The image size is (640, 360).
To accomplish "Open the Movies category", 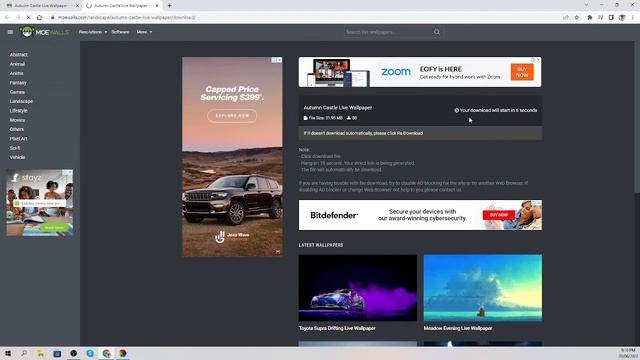I will [x=17, y=120].
